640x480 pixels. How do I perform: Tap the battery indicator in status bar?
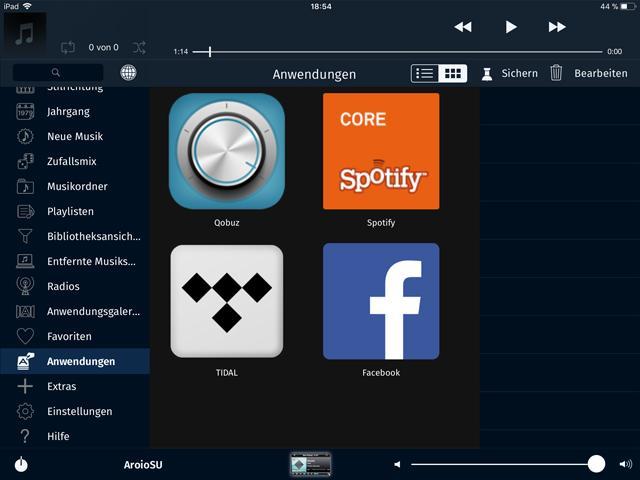point(628,6)
